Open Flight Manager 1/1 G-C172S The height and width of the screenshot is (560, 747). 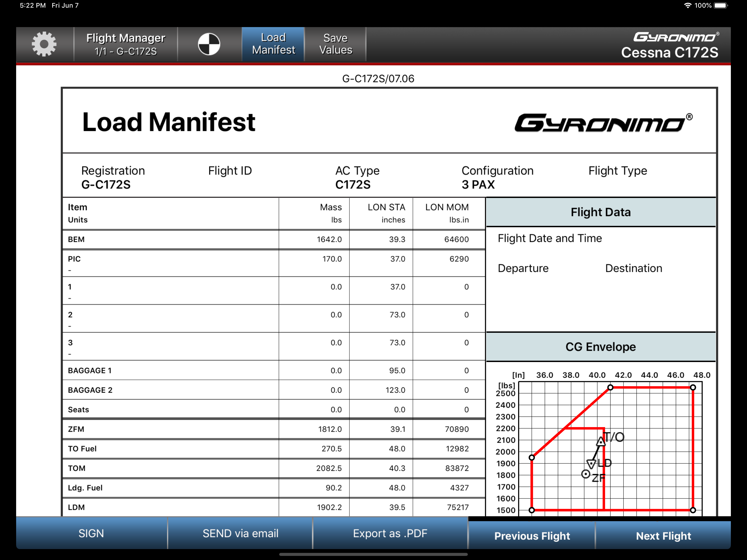click(126, 44)
